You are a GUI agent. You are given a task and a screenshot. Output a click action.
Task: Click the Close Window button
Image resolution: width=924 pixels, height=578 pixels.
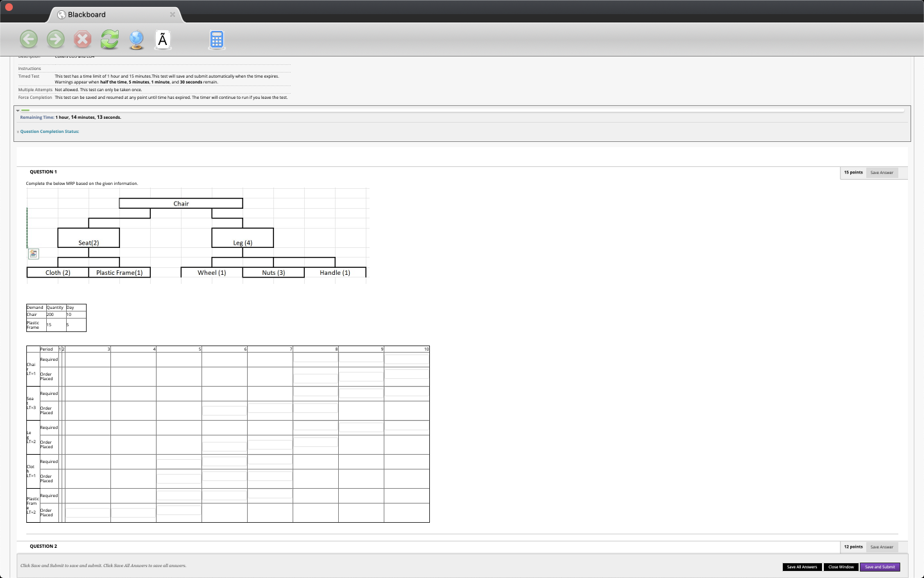[841, 567]
